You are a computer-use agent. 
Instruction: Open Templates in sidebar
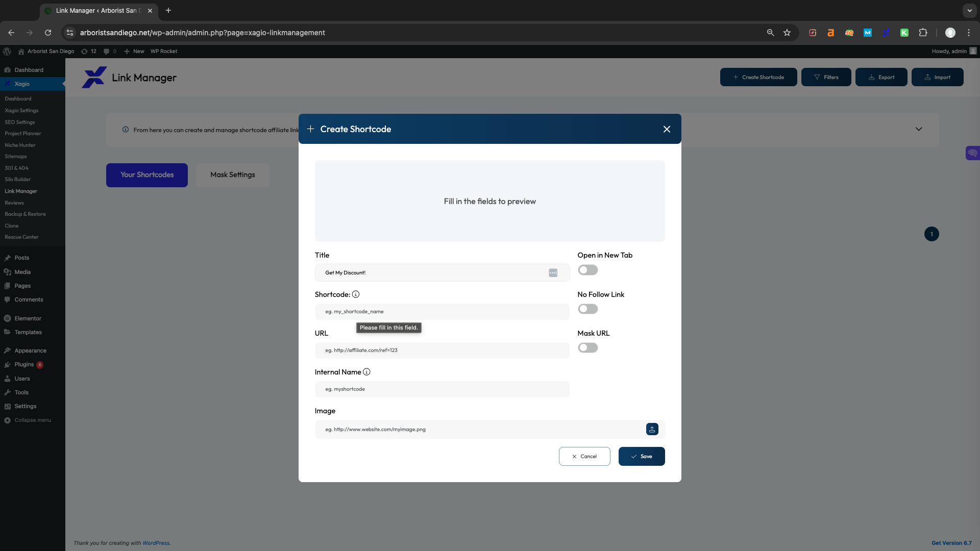click(x=28, y=332)
